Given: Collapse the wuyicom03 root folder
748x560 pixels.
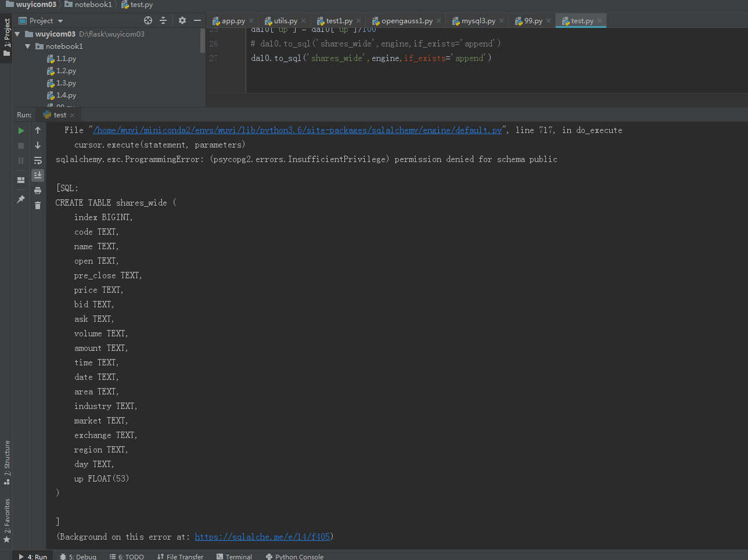Looking at the screenshot, I should click(x=17, y=34).
